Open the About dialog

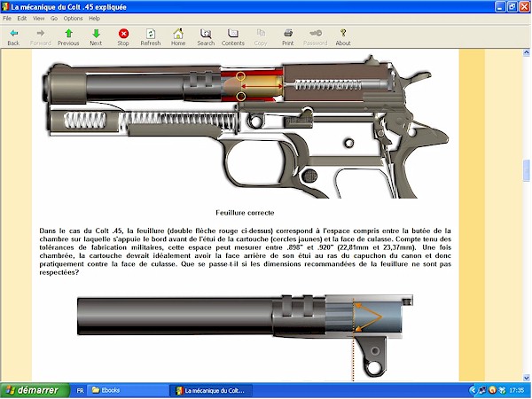point(343,37)
